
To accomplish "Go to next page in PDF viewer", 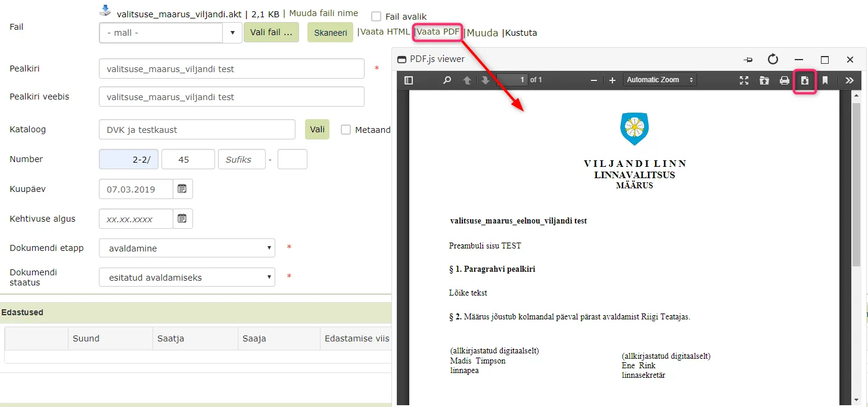I will coord(486,80).
